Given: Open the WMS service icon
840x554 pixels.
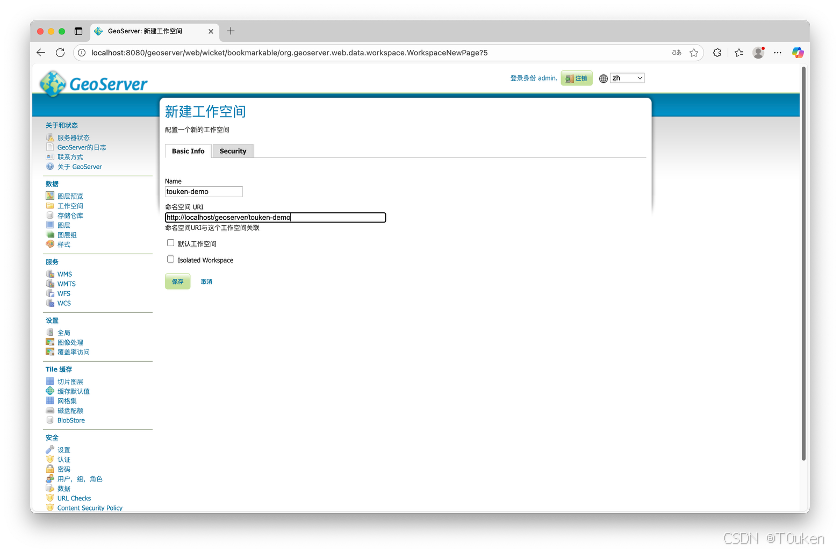Looking at the screenshot, I should point(50,274).
